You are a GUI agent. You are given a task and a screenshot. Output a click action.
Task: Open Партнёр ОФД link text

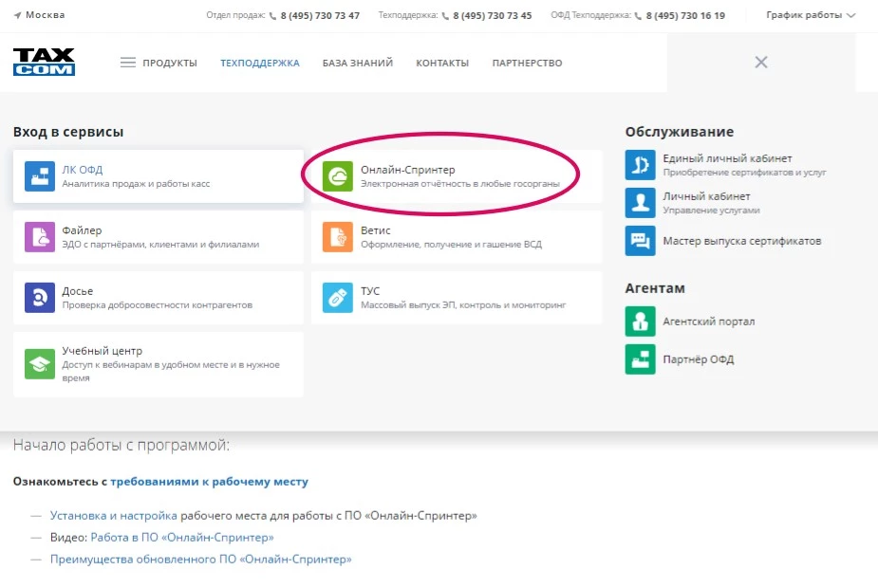tap(699, 359)
